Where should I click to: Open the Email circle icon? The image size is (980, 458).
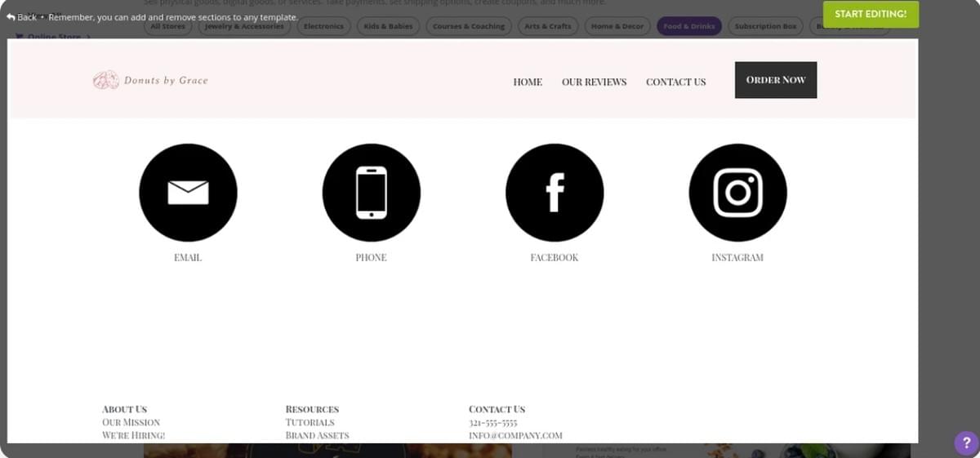(188, 193)
